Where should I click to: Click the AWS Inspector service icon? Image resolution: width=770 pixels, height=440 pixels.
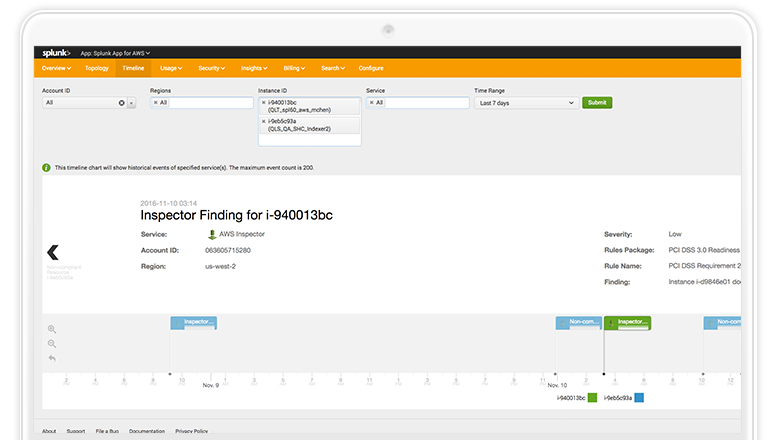(212, 235)
